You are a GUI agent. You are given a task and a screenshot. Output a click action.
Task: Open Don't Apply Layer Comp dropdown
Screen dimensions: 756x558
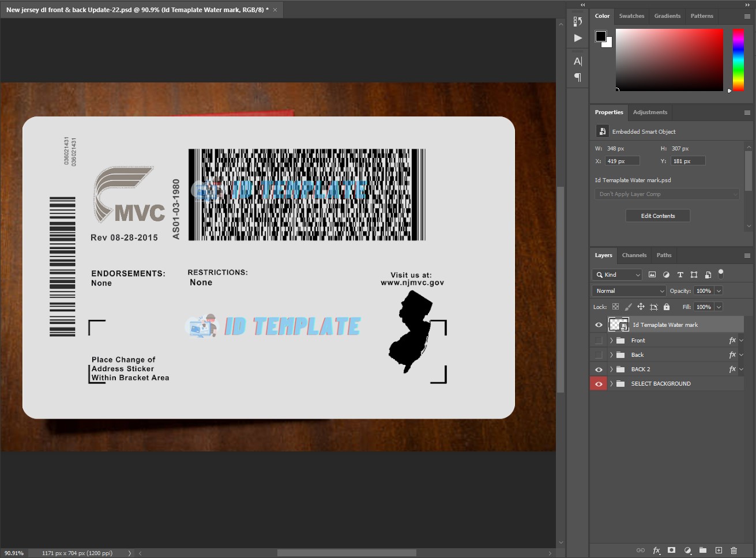[x=667, y=194]
